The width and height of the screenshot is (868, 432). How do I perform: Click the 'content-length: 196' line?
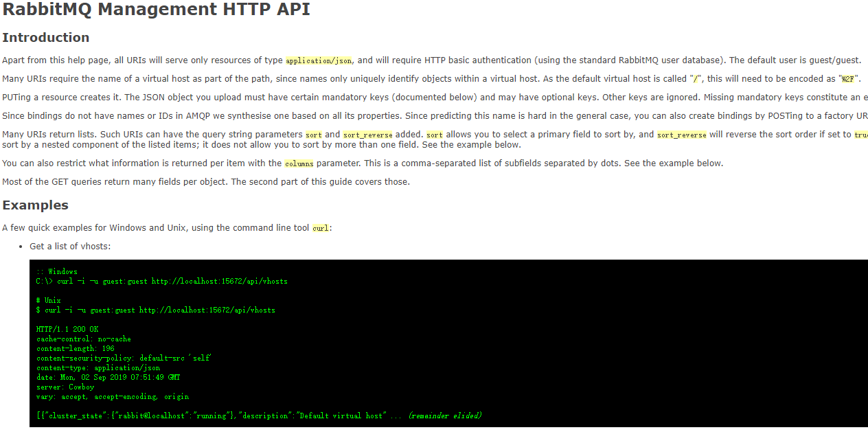click(x=76, y=349)
